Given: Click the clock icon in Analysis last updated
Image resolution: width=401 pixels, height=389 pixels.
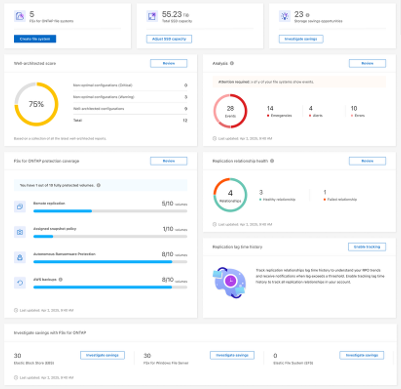Looking at the screenshot, I should point(215,138).
